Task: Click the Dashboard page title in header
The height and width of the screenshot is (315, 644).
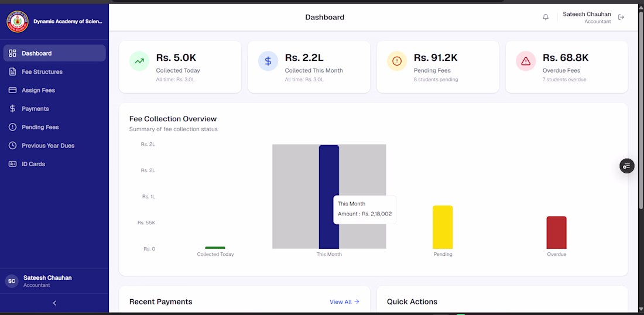Action: (324, 17)
